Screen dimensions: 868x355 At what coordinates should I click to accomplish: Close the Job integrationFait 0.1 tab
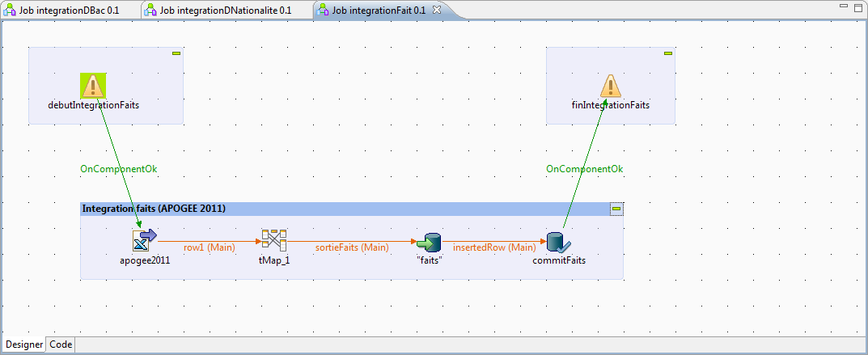[x=437, y=10]
